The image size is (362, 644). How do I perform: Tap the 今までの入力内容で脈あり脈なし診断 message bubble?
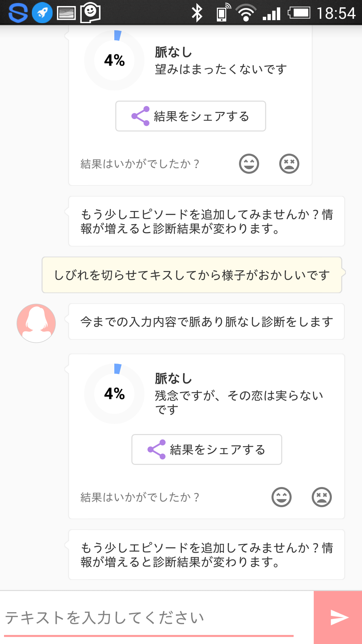pyautogui.click(x=206, y=322)
